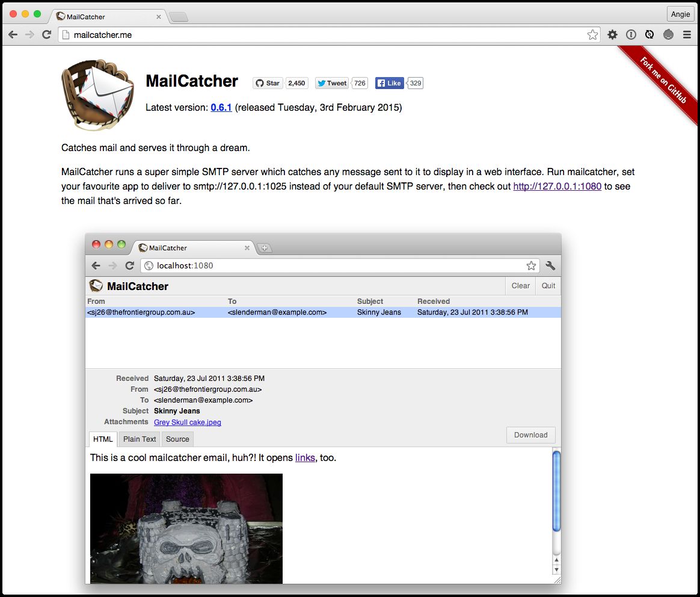Open the 0.6.1 version link
The width and height of the screenshot is (700, 597).
click(x=221, y=108)
